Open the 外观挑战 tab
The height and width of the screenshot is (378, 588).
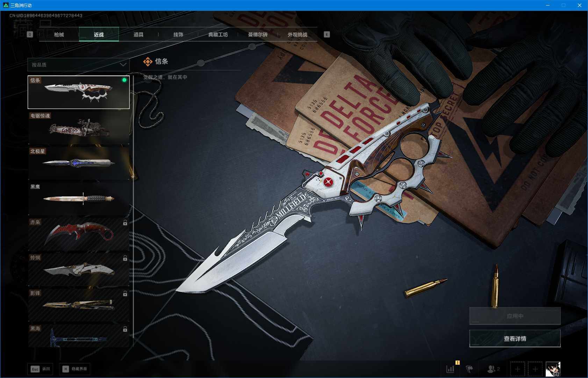point(297,34)
